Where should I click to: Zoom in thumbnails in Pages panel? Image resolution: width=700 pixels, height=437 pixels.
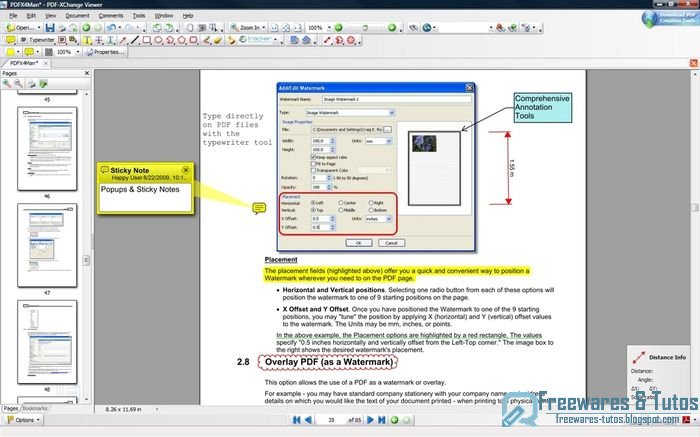click(x=7, y=83)
